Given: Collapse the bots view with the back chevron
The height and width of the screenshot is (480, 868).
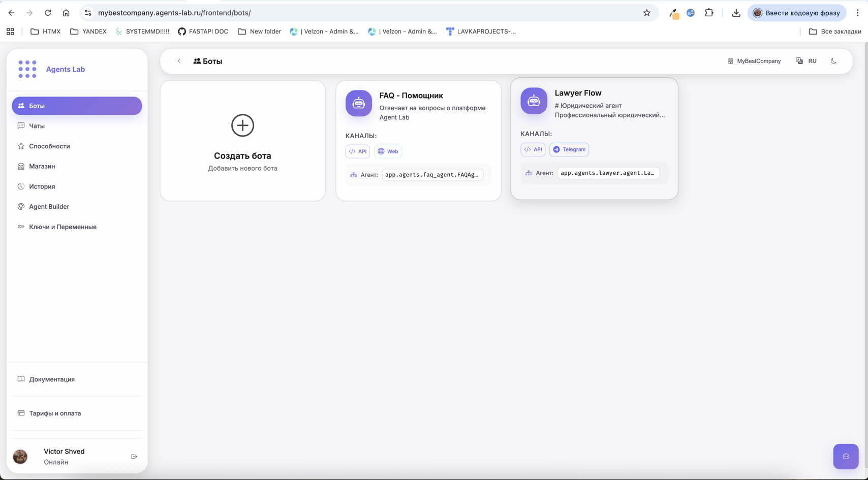Looking at the screenshot, I should click(179, 60).
